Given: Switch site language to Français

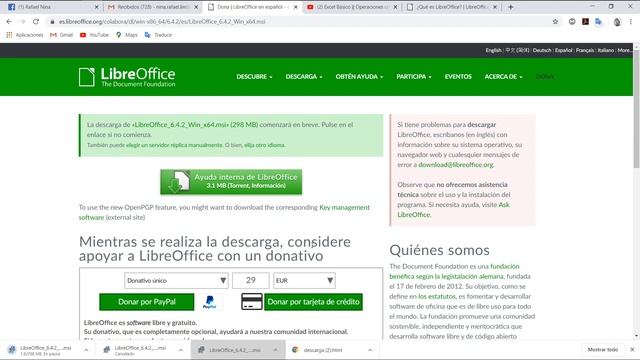Looking at the screenshot, I should (584, 50).
